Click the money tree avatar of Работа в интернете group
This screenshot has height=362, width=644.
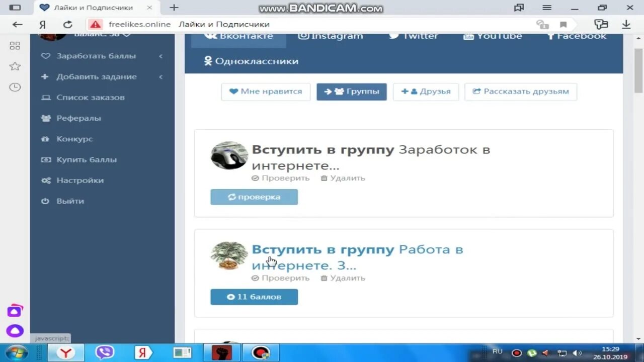229,255
